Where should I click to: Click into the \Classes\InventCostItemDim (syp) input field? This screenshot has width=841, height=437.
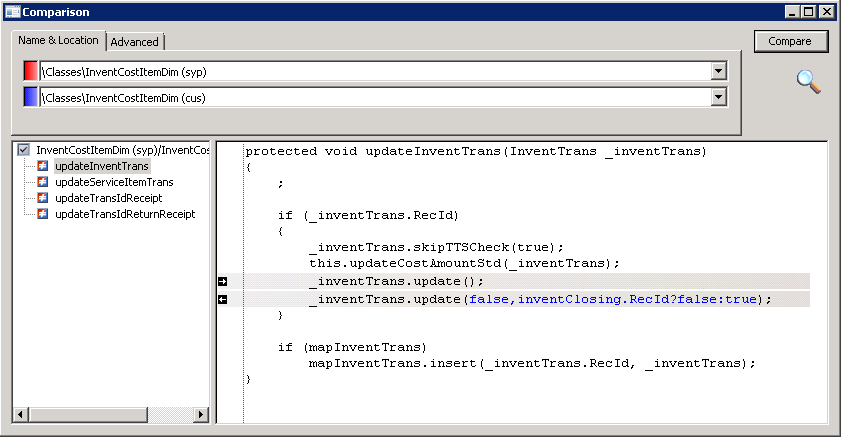click(x=375, y=71)
